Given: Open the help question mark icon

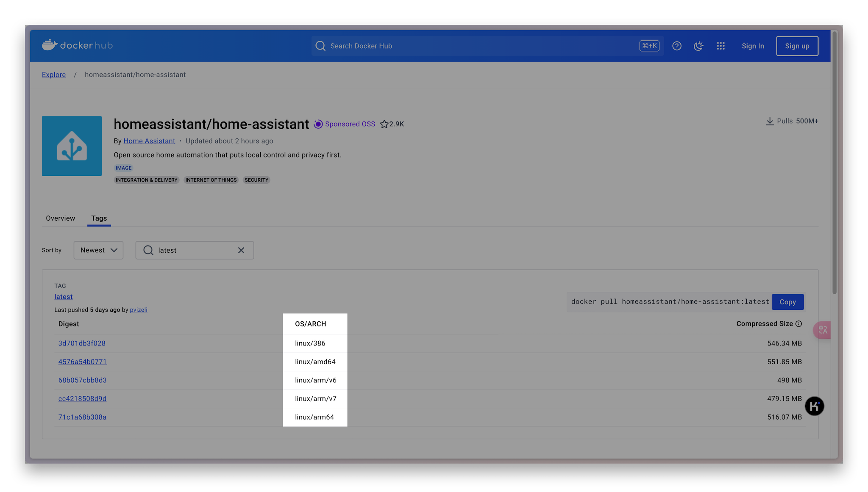Looking at the screenshot, I should (x=677, y=46).
